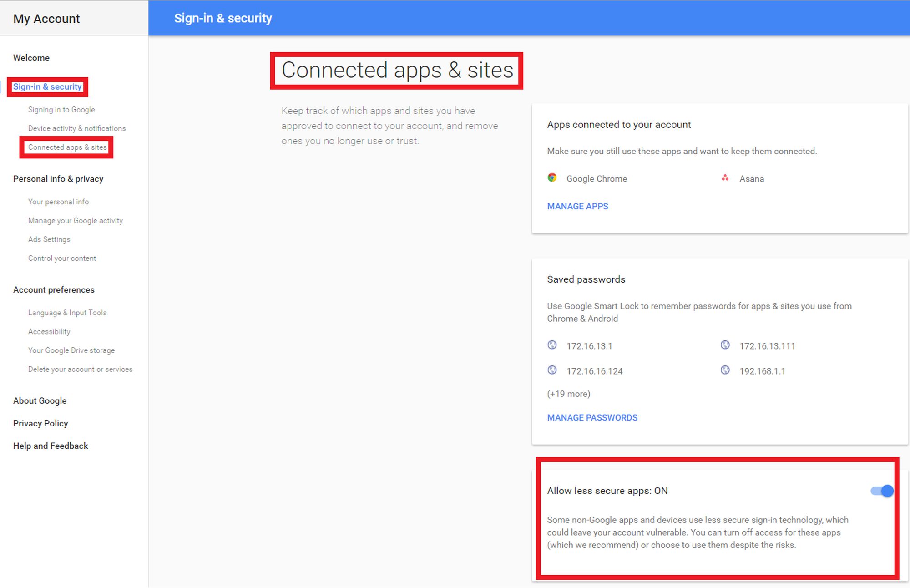Viewport: 910px width, 588px height.
Task: Click the Google Chrome app icon
Action: [x=552, y=178]
